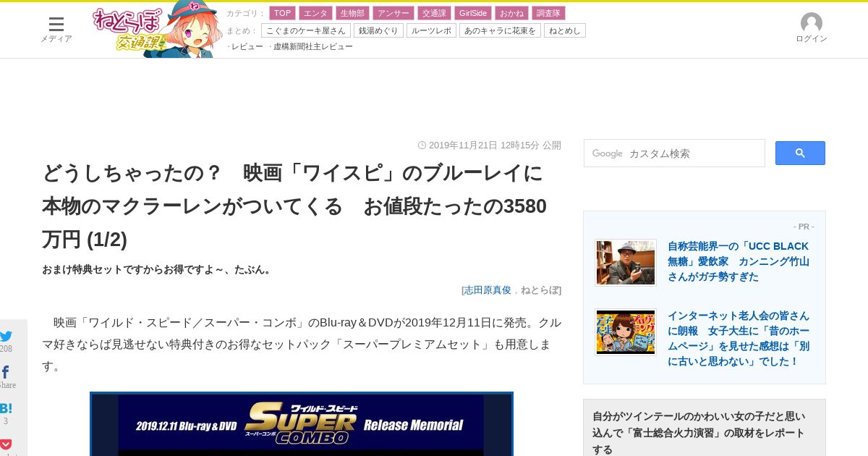Viewport: 868px width, 456px height.
Task: Open 銭湯めぐり summary link
Action: click(x=378, y=30)
